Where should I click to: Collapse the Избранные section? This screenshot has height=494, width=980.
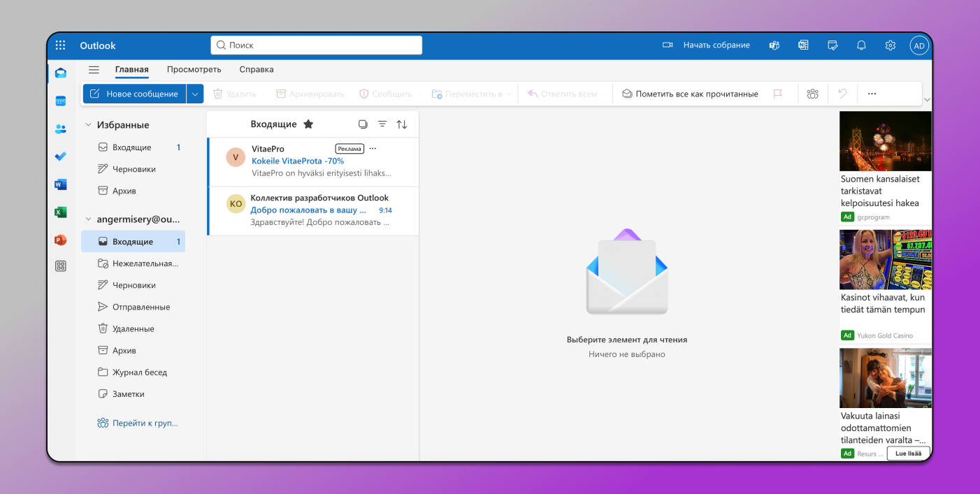coord(88,124)
